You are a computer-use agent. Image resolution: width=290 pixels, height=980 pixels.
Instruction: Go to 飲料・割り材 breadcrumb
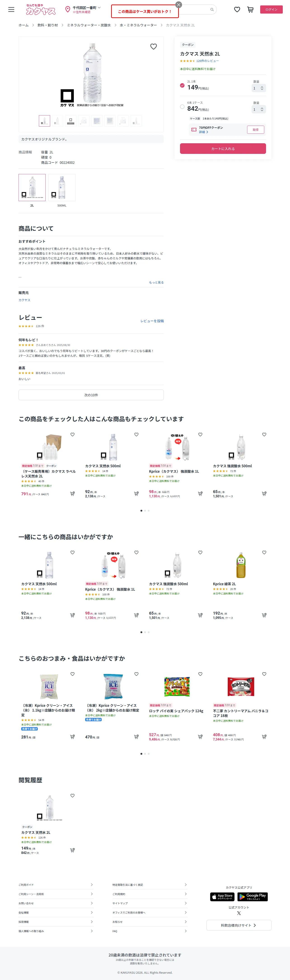pos(47,25)
